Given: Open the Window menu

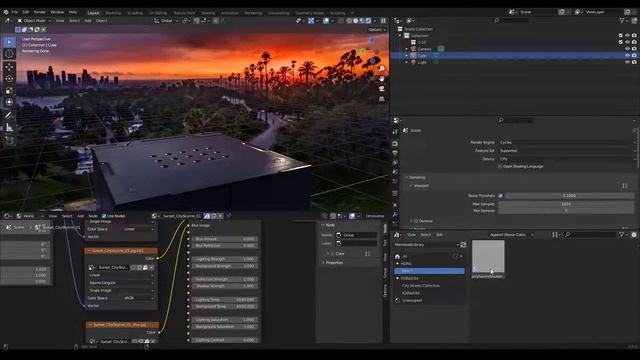Looking at the screenshot, I should pyautogui.click(x=57, y=12).
